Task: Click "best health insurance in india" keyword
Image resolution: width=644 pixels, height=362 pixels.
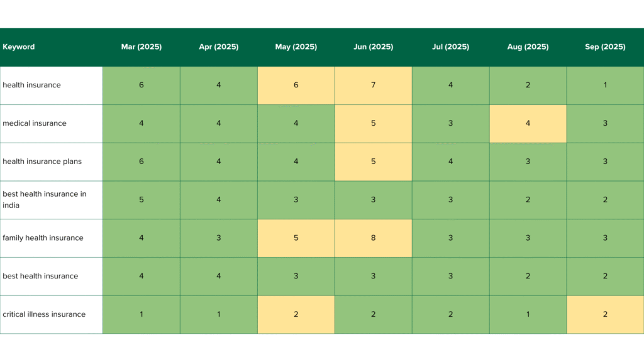Action: click(x=45, y=200)
